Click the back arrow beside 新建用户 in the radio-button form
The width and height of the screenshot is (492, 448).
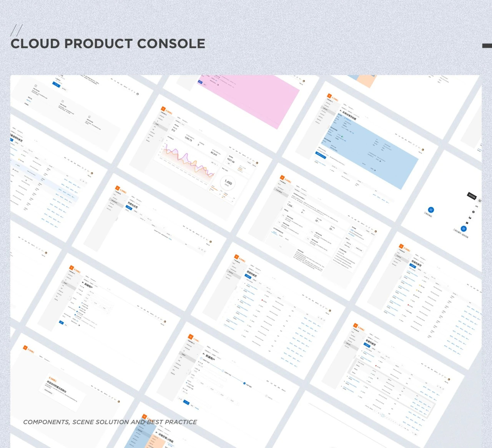click(x=82, y=283)
